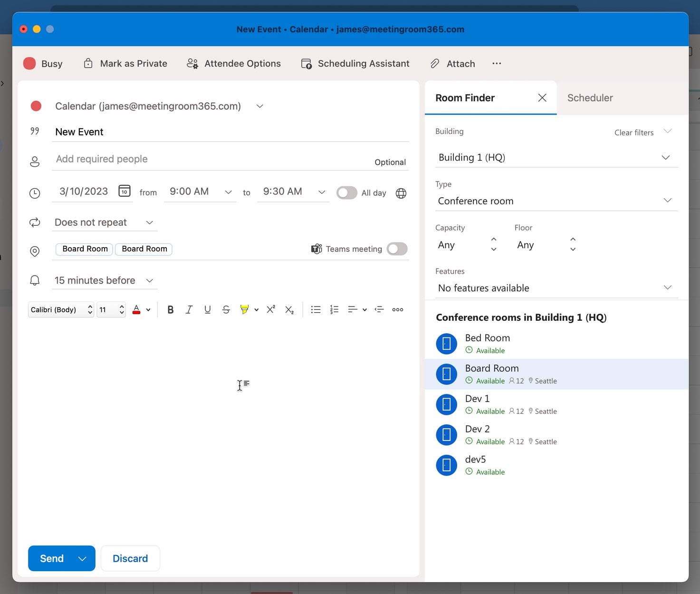
Task: Switch to the Scheduler tab
Action: [x=590, y=98]
